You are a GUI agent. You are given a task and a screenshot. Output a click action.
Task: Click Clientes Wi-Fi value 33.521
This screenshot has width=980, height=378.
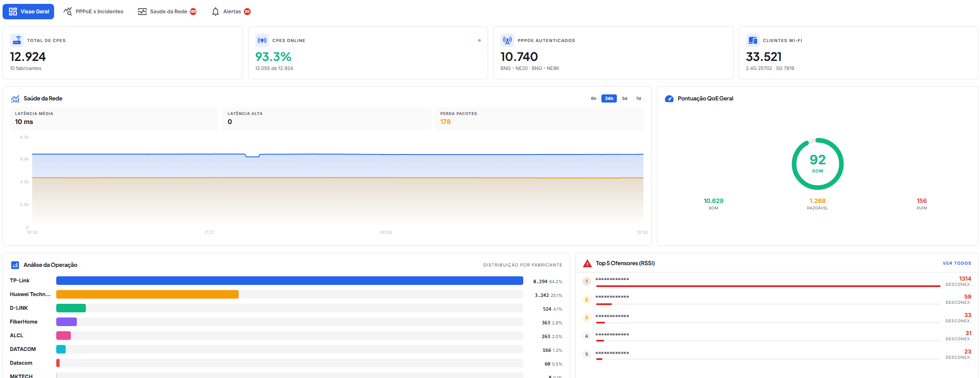point(764,57)
